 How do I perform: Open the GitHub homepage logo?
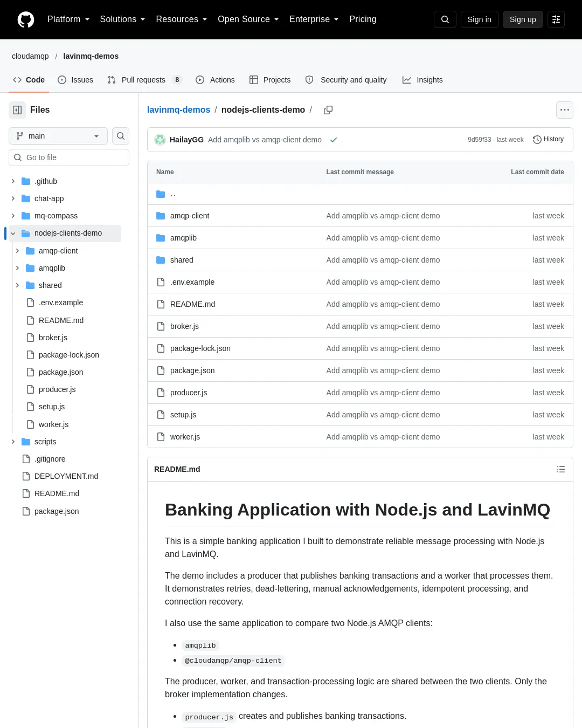pyautogui.click(x=26, y=19)
